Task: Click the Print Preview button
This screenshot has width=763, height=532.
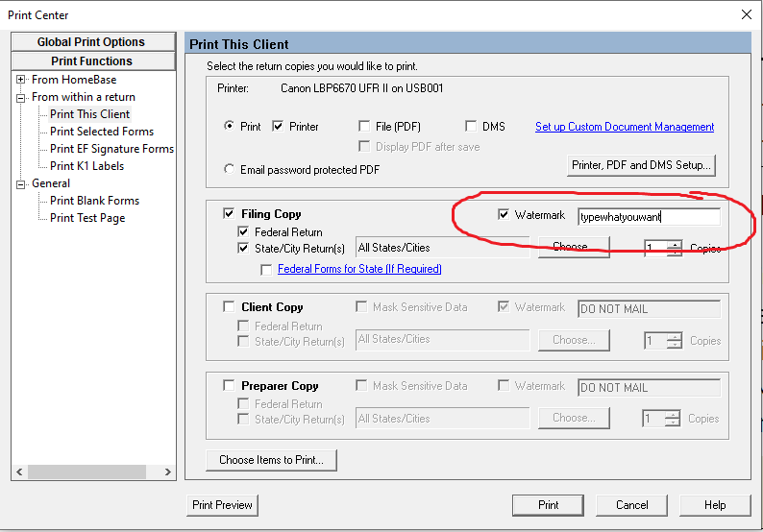Action: tap(222, 505)
